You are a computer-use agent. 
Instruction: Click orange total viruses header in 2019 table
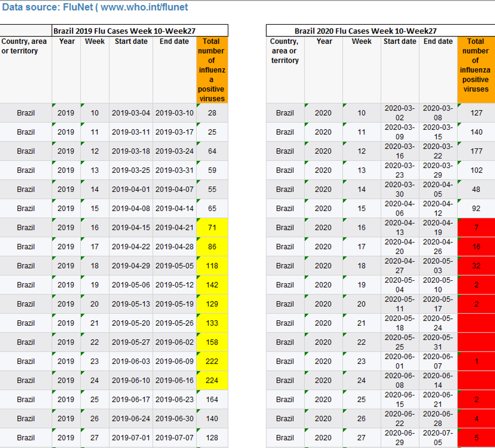click(212, 70)
